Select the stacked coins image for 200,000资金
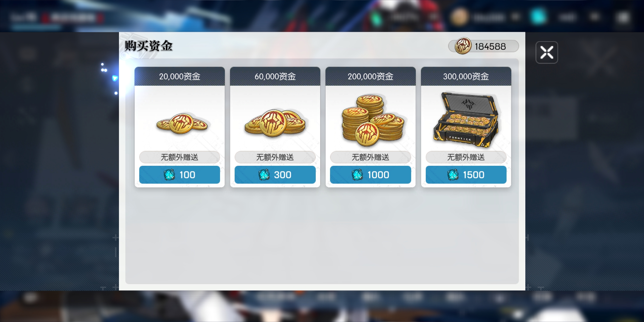 tap(373, 120)
